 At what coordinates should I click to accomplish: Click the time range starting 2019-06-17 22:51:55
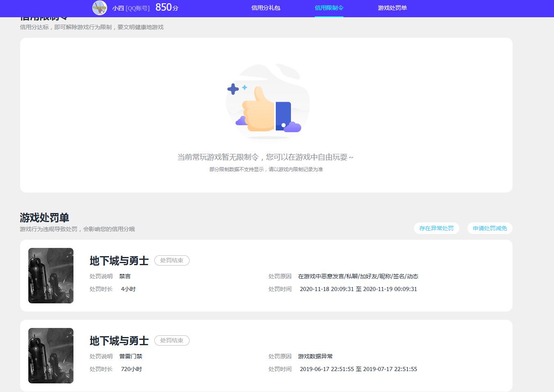[x=359, y=369]
